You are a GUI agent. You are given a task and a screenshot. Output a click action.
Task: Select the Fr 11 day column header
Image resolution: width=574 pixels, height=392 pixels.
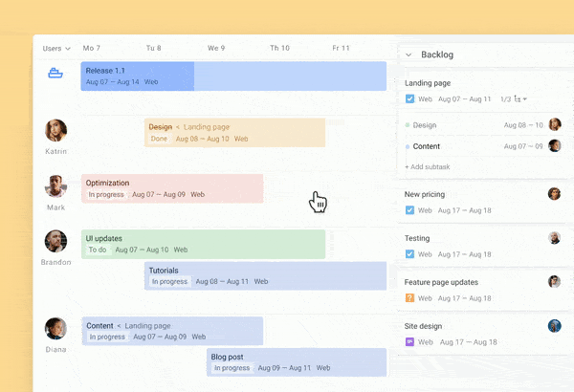click(x=341, y=48)
